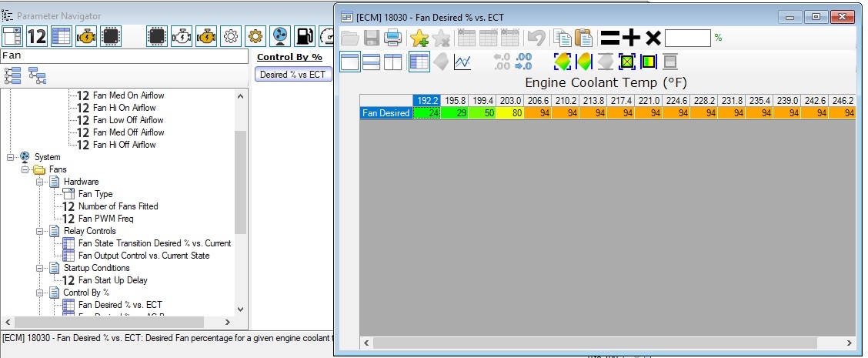
Task: Click the percent value input field
Action: (687, 38)
